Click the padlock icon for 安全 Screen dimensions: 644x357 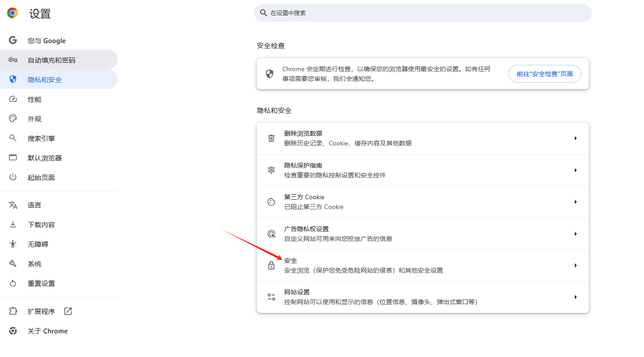click(x=271, y=265)
